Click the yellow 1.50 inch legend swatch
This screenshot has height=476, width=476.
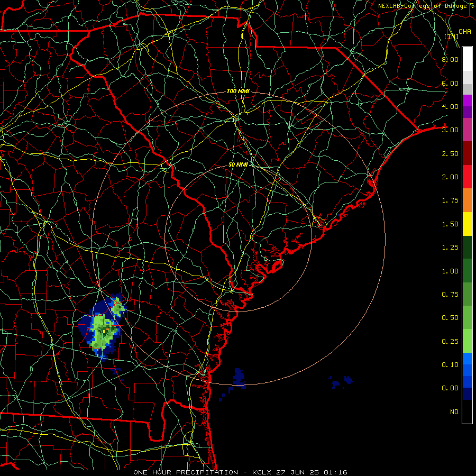click(x=467, y=224)
